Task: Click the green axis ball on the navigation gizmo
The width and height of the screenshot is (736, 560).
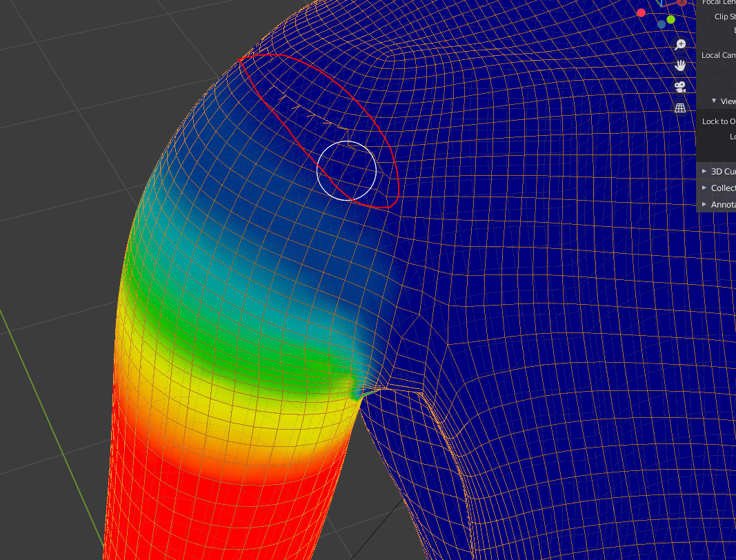Action: tap(670, 19)
